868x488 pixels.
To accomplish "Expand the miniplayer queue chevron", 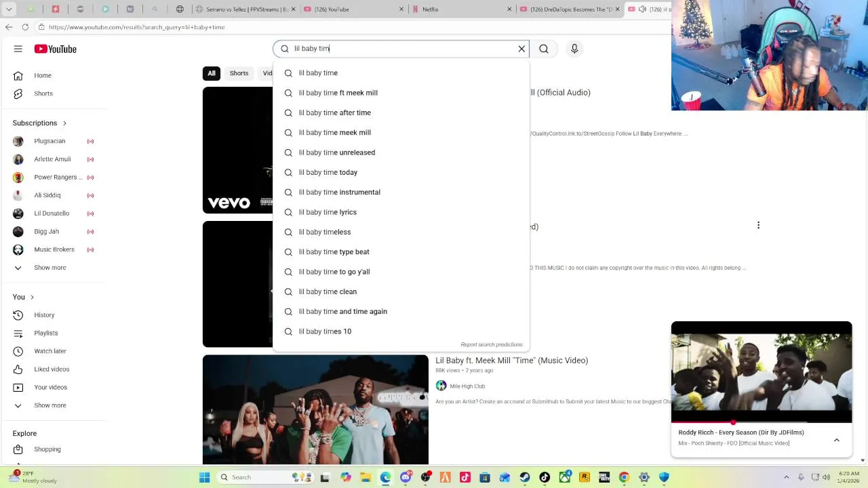I will [837, 440].
